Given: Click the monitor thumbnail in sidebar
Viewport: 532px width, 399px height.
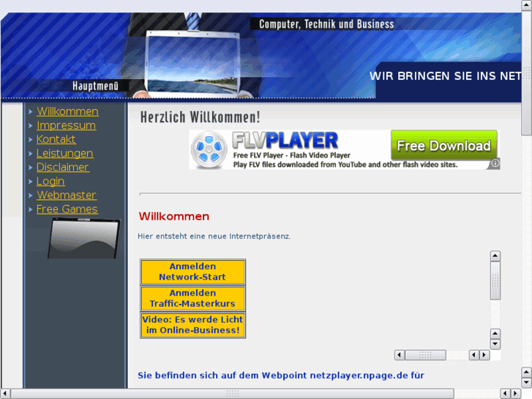Looking at the screenshot, I should (x=84, y=239).
